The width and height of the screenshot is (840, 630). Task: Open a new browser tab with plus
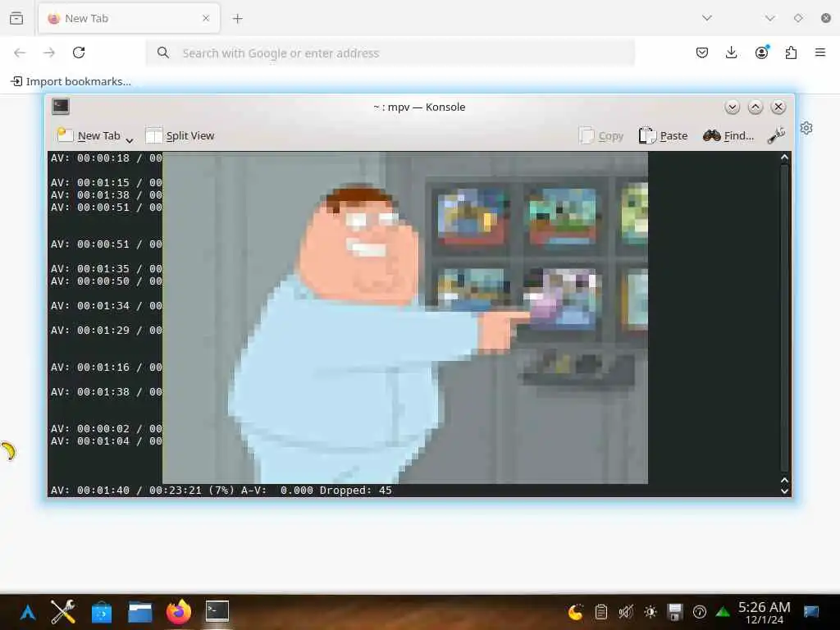coord(237,19)
